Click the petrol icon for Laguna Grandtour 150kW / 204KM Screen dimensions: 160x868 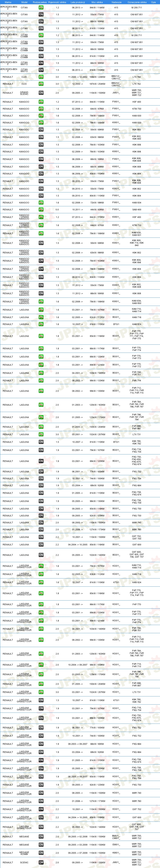(x=41, y=684)
